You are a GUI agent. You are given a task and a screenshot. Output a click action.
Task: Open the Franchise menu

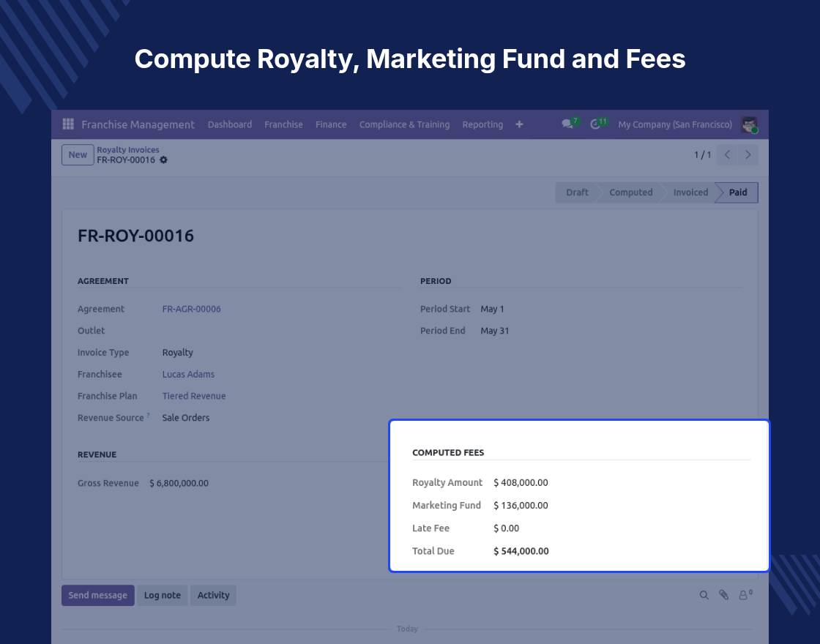coord(283,124)
